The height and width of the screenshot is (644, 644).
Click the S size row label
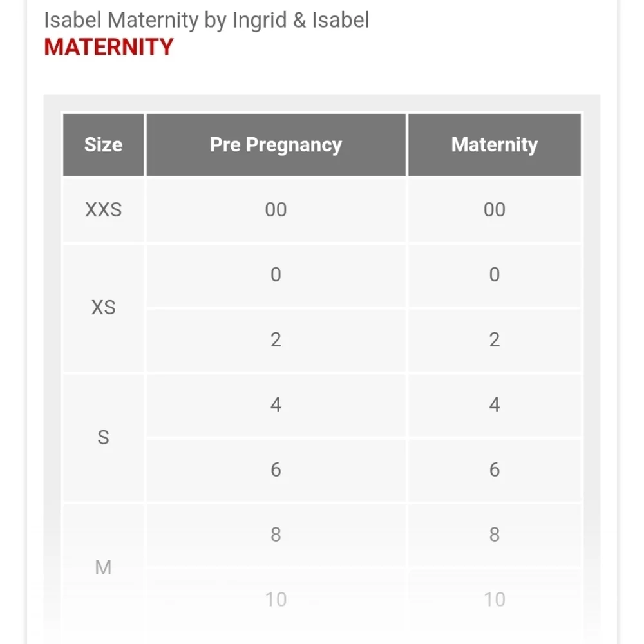[103, 437]
